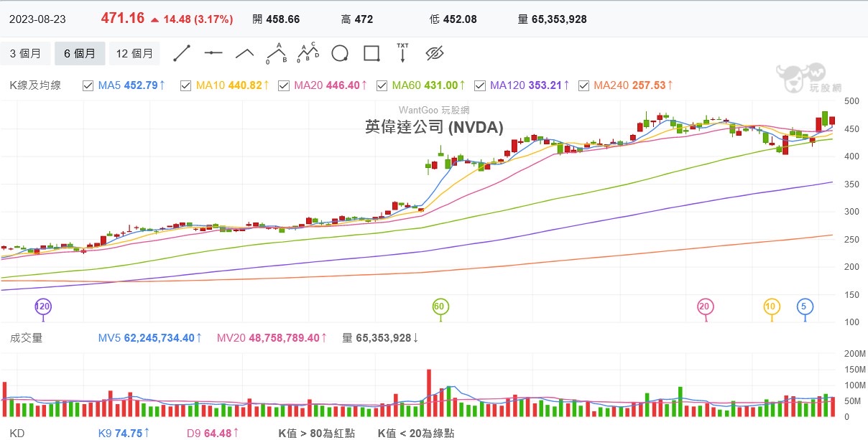Click the MA20 value 446.40
This screenshot has width=868, height=440.
pos(342,85)
